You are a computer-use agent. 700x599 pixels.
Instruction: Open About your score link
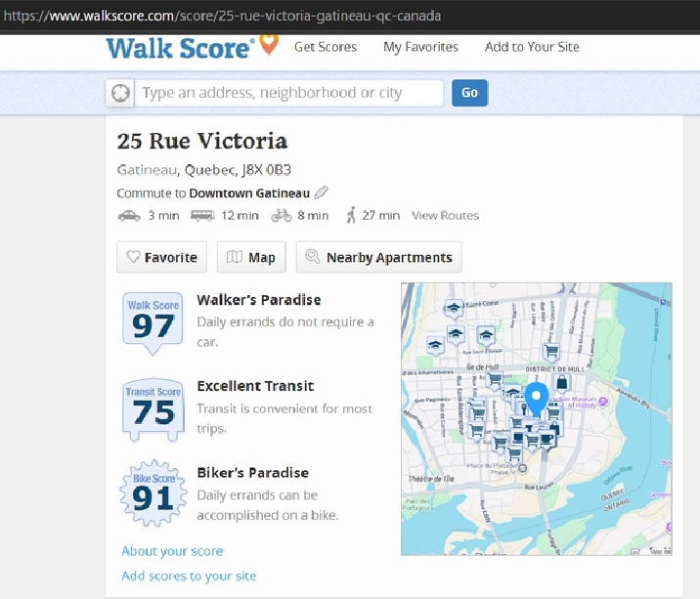[x=172, y=551]
